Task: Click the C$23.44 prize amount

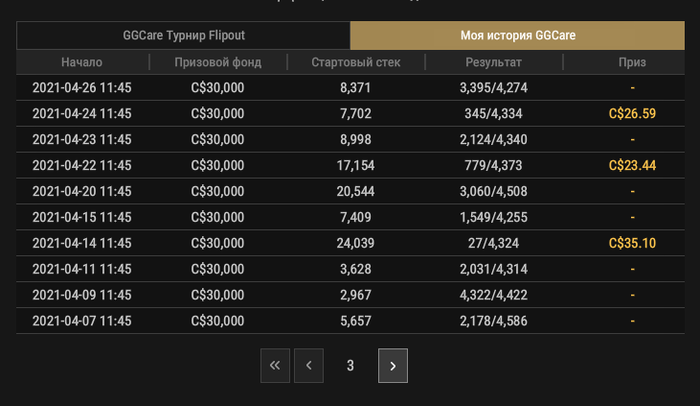Action: [x=632, y=165]
